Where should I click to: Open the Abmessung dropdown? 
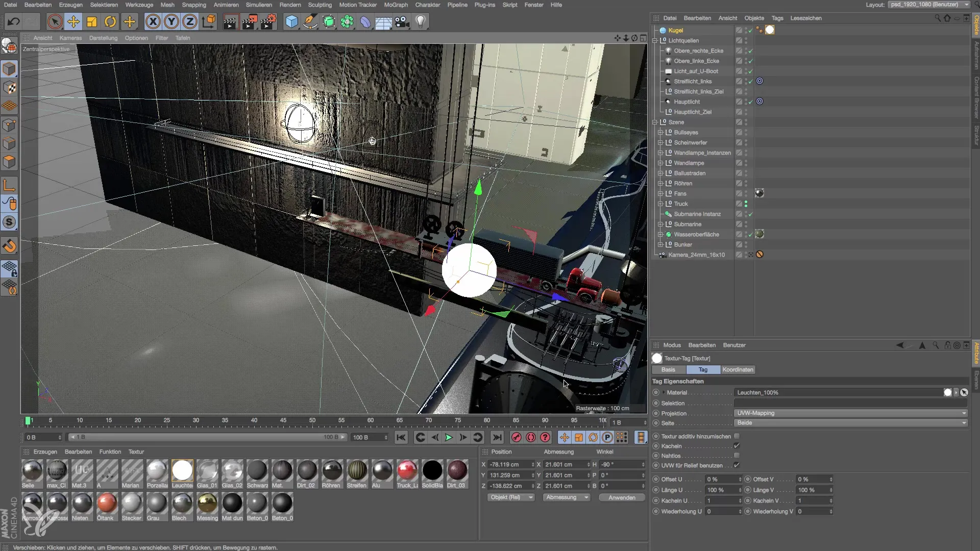[567, 497]
